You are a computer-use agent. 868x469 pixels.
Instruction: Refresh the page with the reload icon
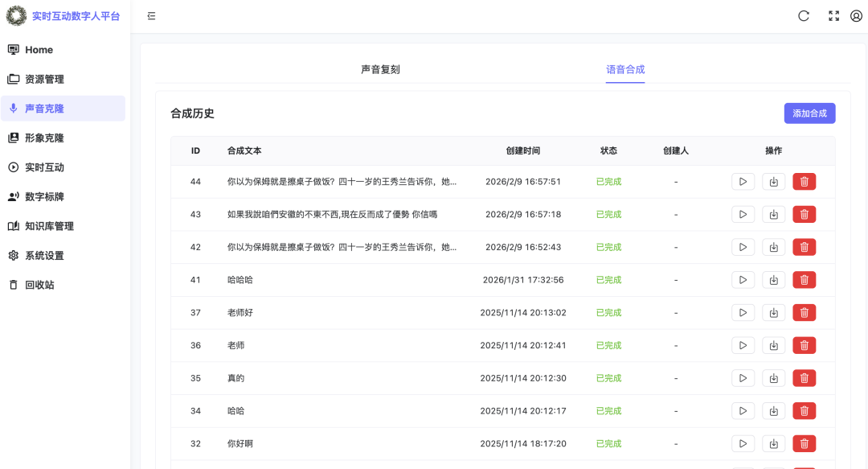pos(803,15)
